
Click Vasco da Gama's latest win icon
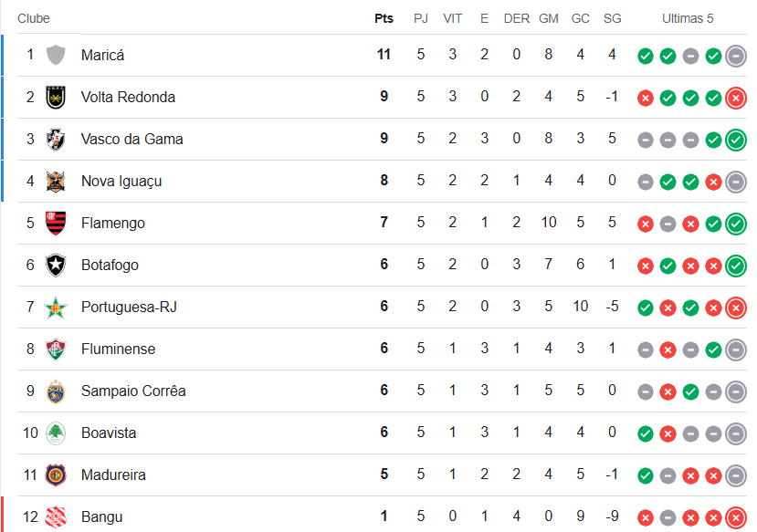click(736, 140)
